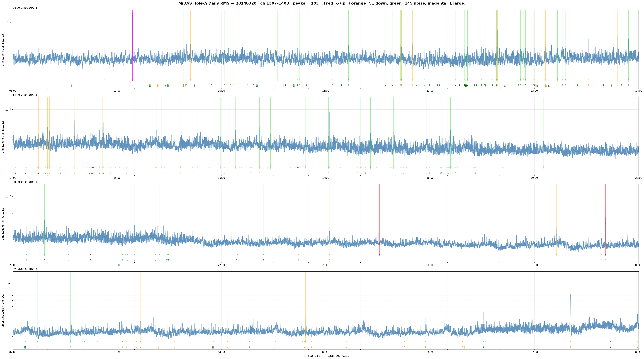
Task: Click the "18:00" time tick label
Action: click(430, 178)
